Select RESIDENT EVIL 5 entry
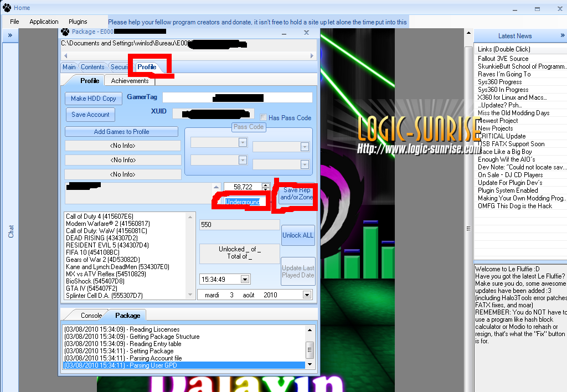This screenshot has height=392, width=567. coord(107,245)
